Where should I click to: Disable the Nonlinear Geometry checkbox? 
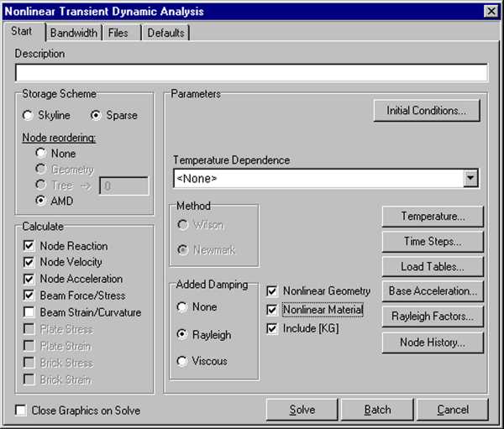pyautogui.click(x=271, y=291)
